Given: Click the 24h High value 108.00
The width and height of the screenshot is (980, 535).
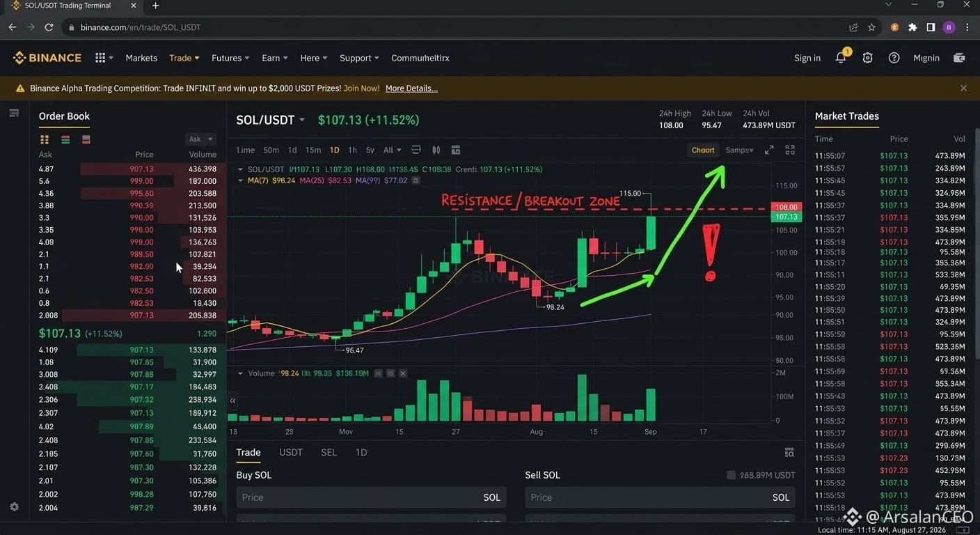Looking at the screenshot, I should click(x=671, y=125).
